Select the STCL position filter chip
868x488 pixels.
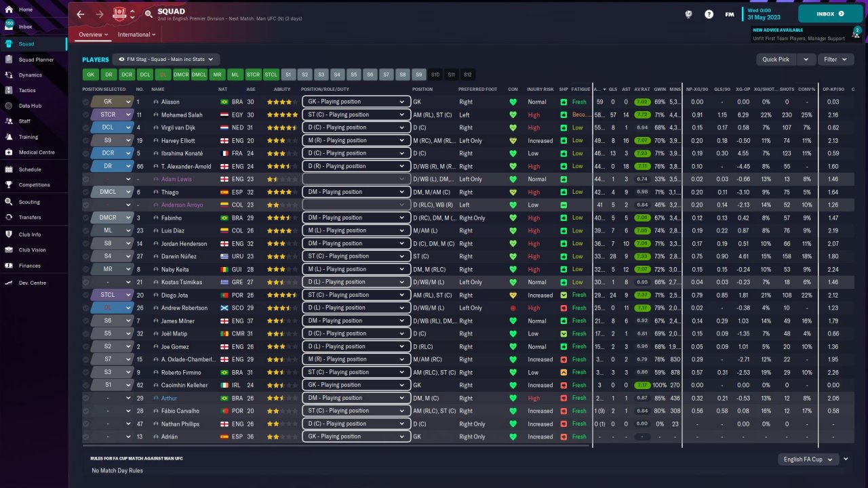point(271,75)
